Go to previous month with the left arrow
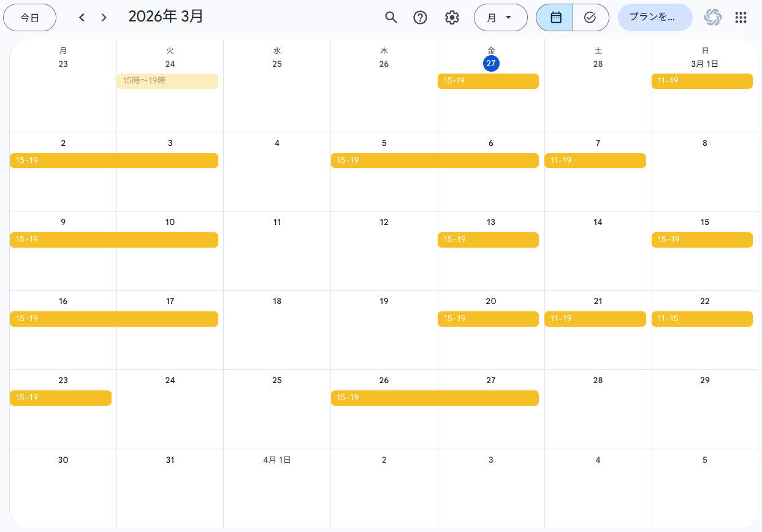 click(82, 17)
